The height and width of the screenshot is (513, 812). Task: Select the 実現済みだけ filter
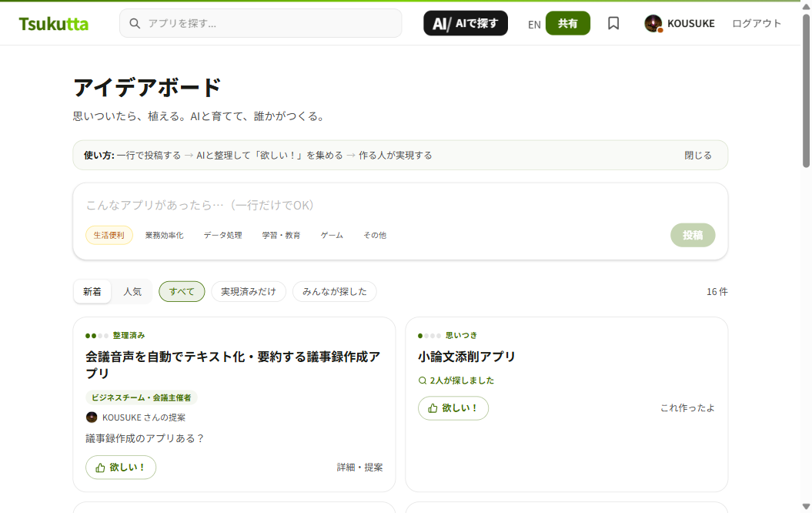tap(249, 292)
